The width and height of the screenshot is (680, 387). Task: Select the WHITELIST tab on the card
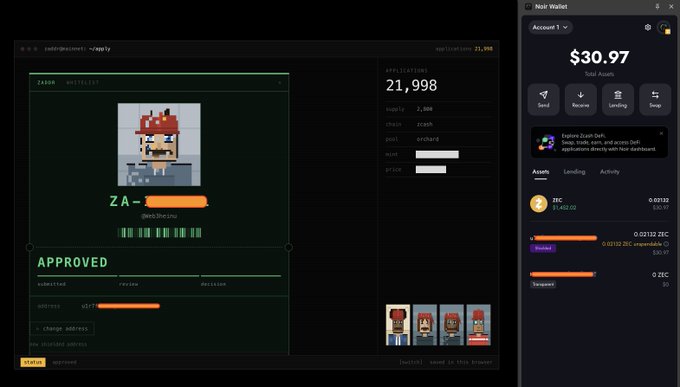coord(82,82)
